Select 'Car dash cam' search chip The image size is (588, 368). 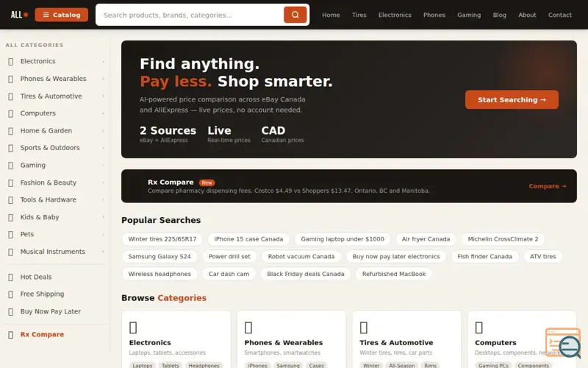[229, 274]
